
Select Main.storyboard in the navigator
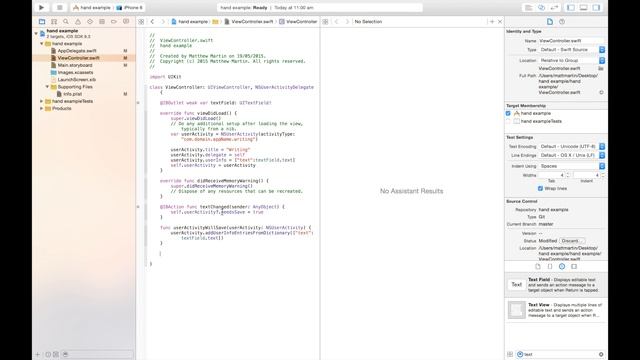tap(75, 65)
